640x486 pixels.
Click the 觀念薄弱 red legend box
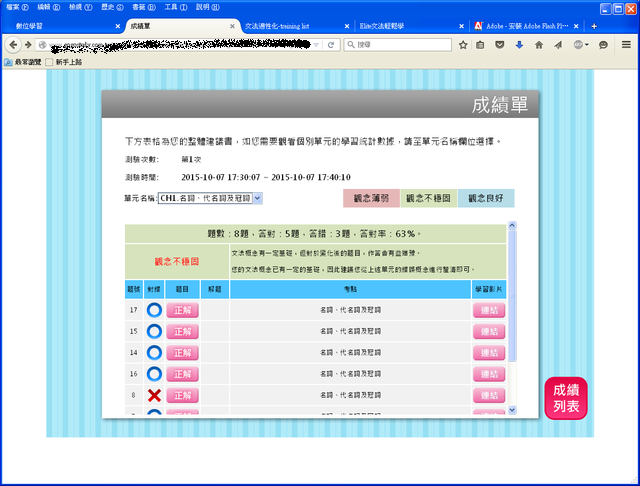371,198
